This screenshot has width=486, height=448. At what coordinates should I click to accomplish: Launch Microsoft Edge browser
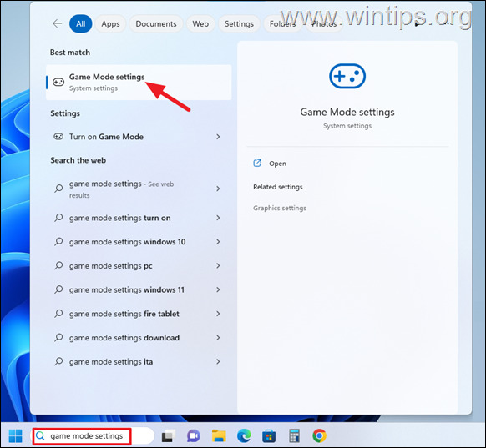(244, 436)
